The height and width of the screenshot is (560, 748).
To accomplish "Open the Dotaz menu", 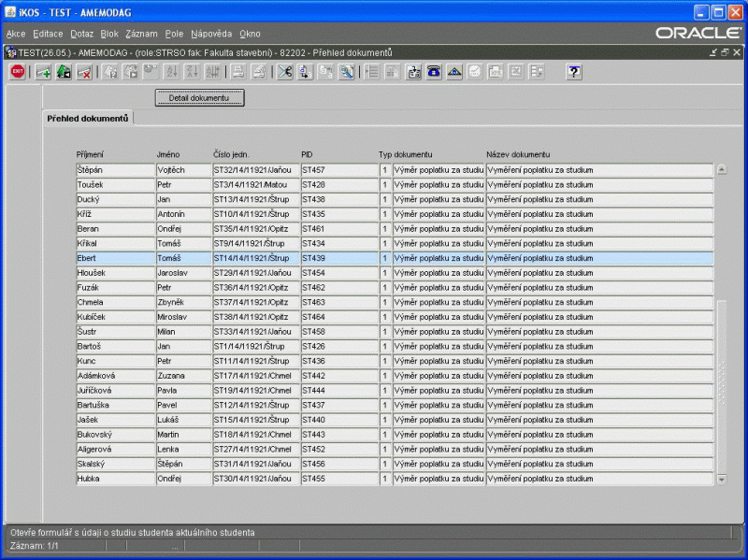I will point(81,33).
